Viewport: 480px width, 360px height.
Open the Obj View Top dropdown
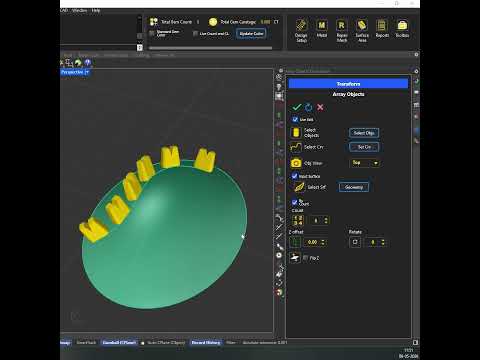(365, 163)
